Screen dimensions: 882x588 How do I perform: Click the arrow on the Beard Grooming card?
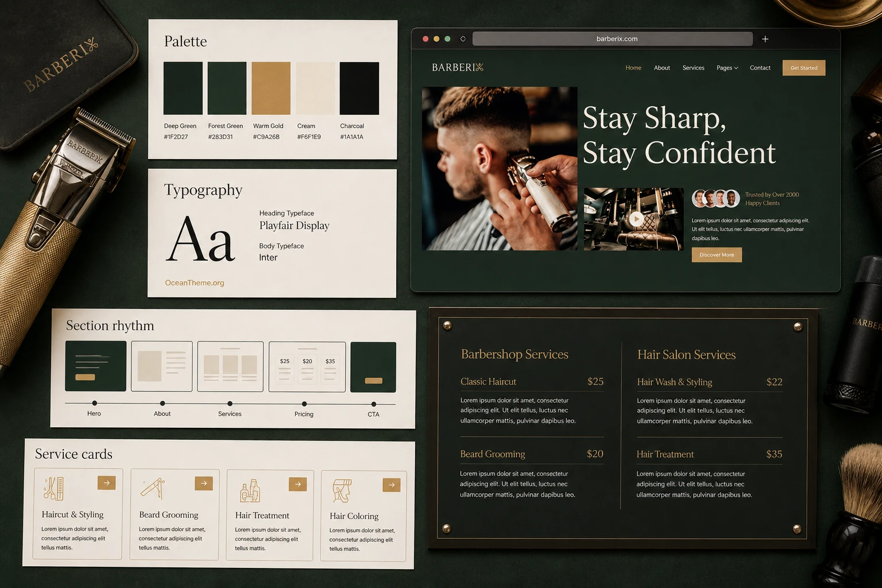[x=204, y=483]
